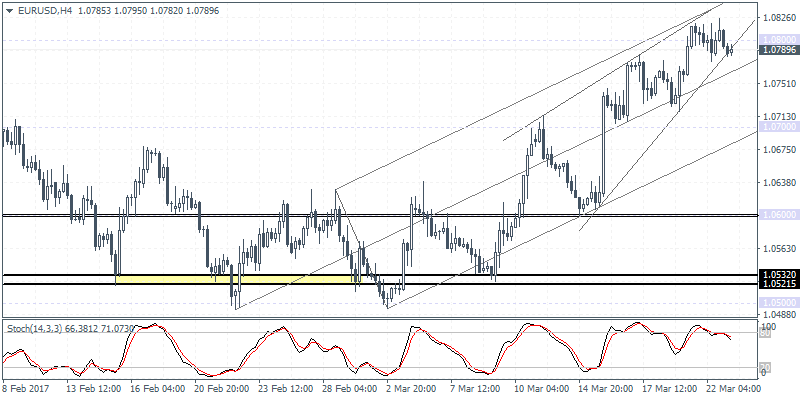The height and width of the screenshot is (400, 800).
Task: Click the 1.06380 price axis label
Action: point(777,183)
